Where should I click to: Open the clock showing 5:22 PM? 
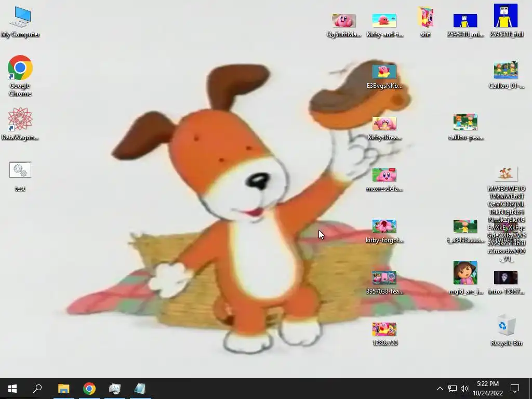click(x=487, y=389)
